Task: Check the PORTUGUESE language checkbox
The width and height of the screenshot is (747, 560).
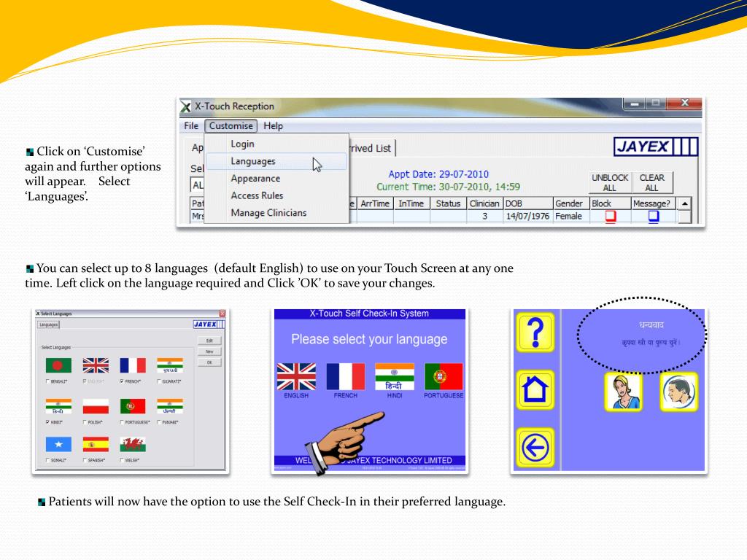Action: (122, 422)
